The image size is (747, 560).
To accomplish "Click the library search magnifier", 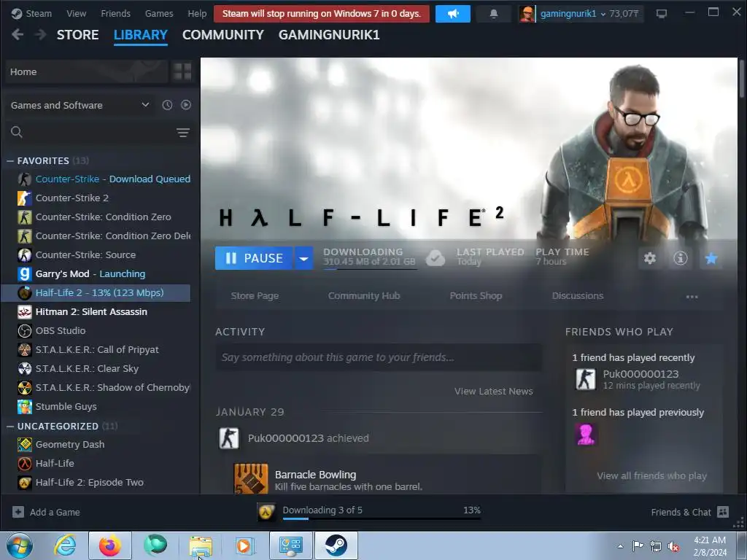I will pos(17,132).
